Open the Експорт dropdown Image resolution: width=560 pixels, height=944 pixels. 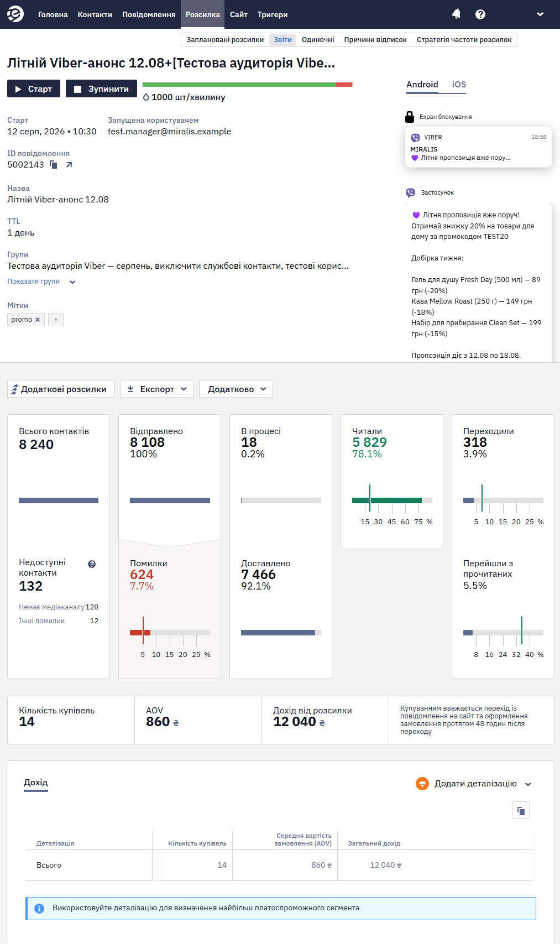[157, 389]
